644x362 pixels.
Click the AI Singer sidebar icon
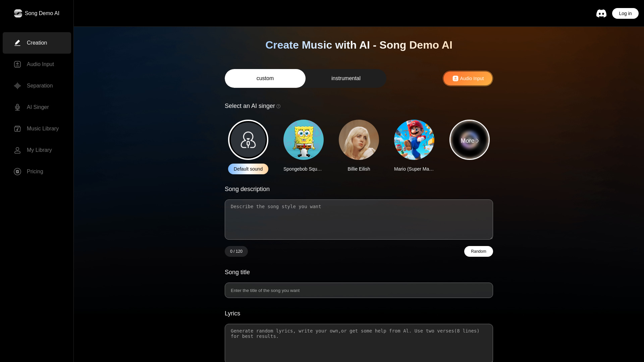click(x=17, y=107)
